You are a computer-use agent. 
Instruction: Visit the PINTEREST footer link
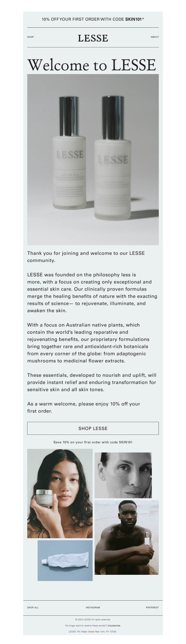click(x=152, y=607)
